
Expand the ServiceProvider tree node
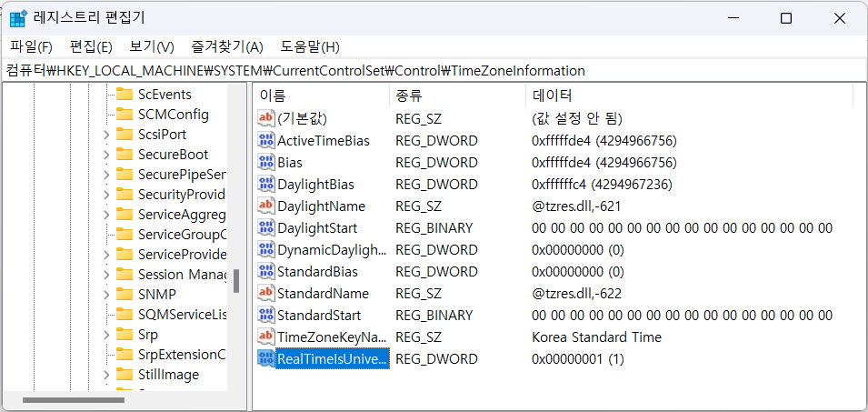point(106,255)
